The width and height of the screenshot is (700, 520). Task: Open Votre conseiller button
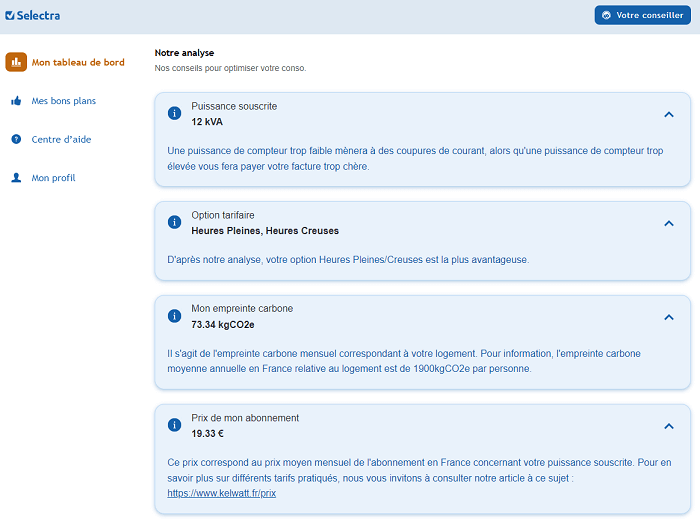(642, 15)
